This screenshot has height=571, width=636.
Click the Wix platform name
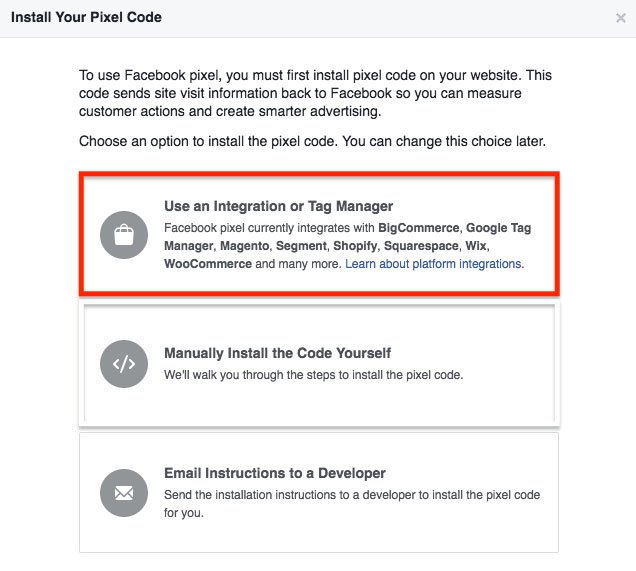(476, 246)
